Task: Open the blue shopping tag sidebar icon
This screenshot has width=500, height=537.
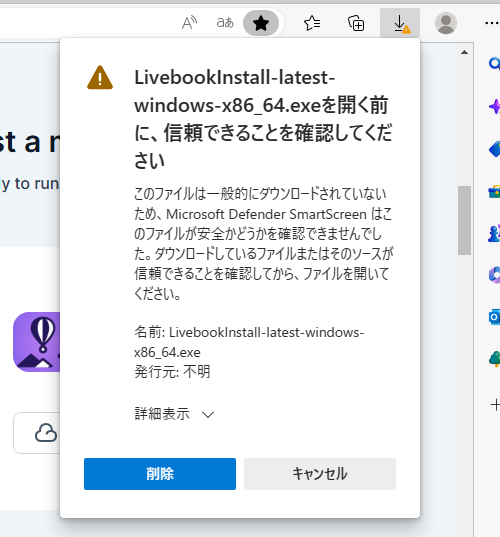Action: (495, 150)
